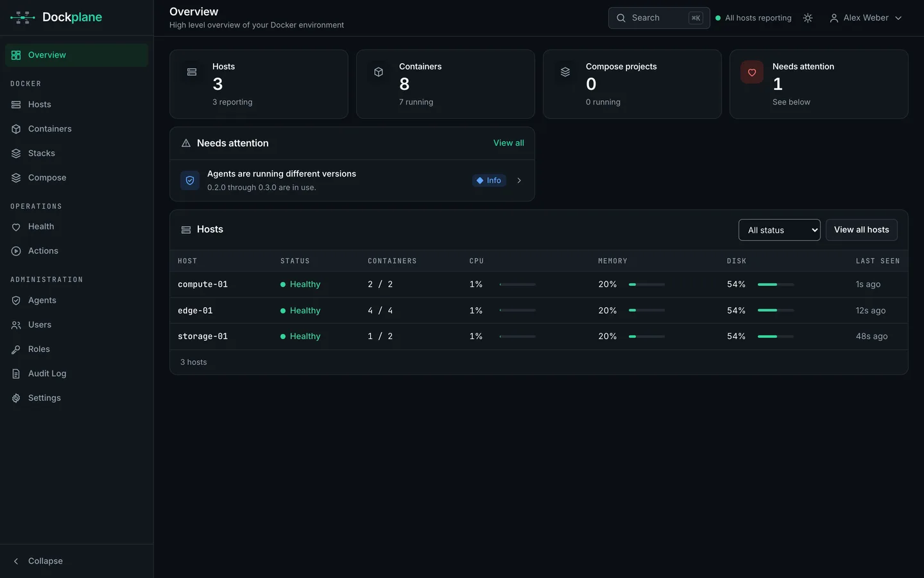Click the 'All hosts reporting' status text
924x578 pixels.
758,18
